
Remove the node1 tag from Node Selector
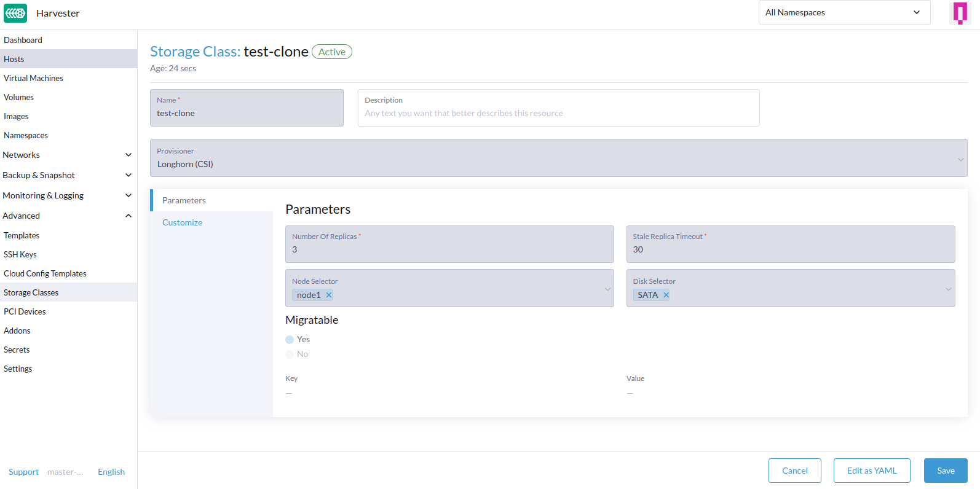[329, 295]
